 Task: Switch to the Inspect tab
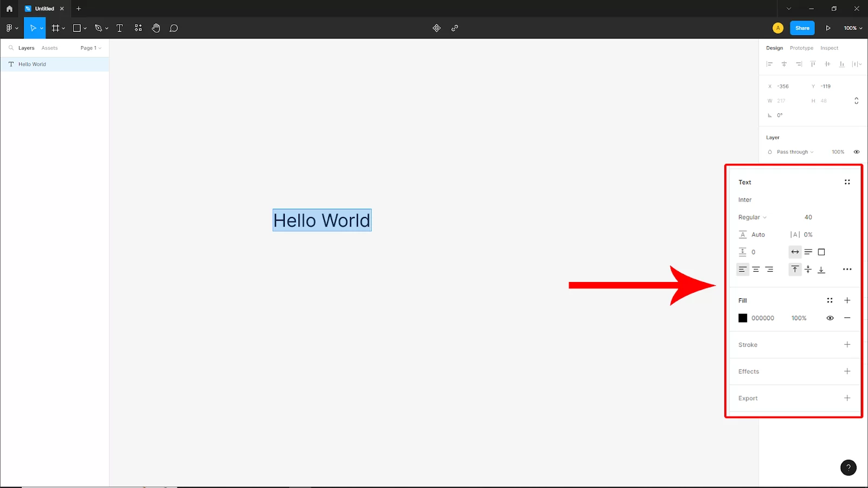(829, 48)
